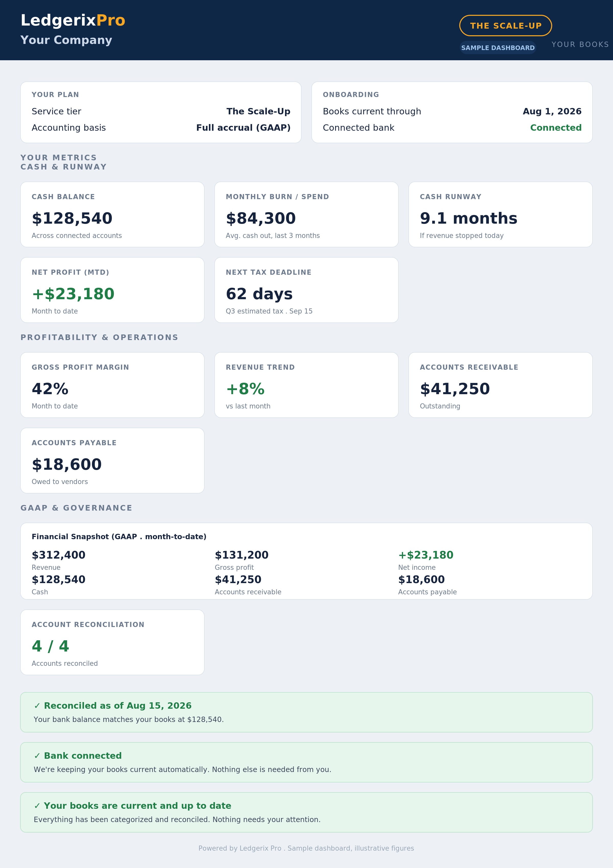
Task: Click 'Accounts reconciled' caption
Action: 65,664
